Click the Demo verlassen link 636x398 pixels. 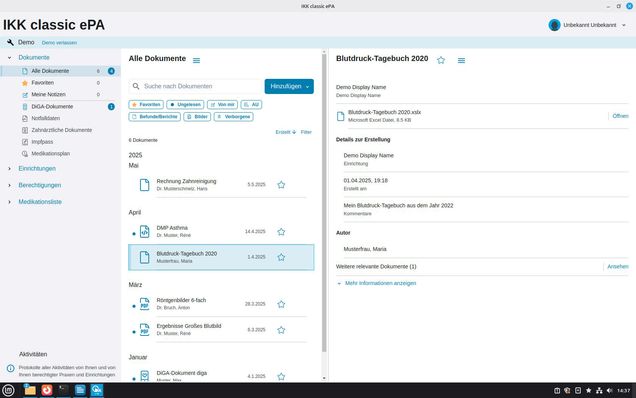(59, 43)
